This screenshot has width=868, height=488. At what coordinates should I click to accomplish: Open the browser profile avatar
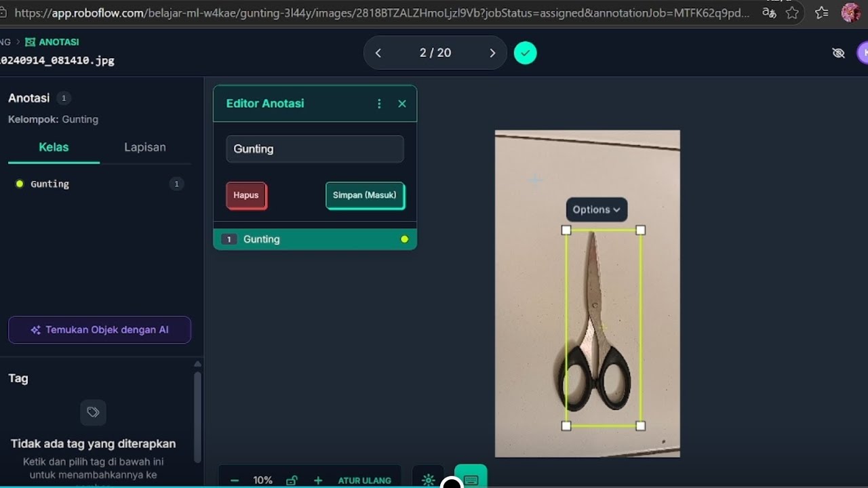pos(850,12)
